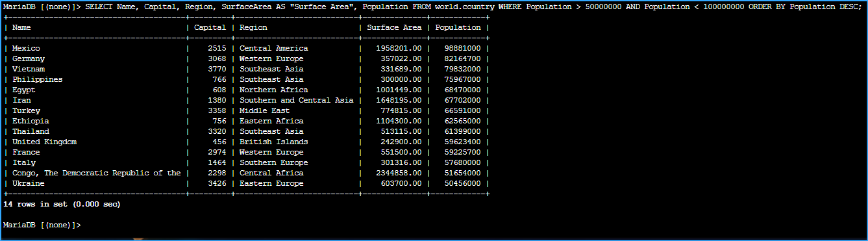Click population value 82164700
This screenshot has height=241, width=868.
pyautogui.click(x=463, y=59)
